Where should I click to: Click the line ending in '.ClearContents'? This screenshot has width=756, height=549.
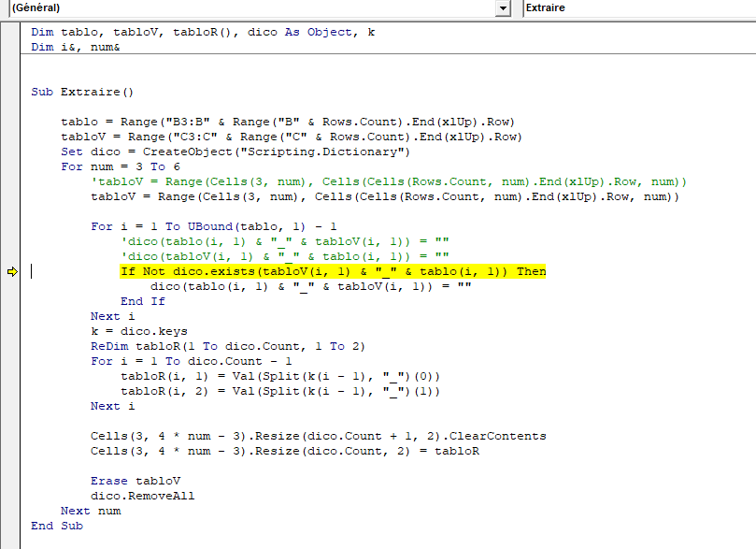319,436
